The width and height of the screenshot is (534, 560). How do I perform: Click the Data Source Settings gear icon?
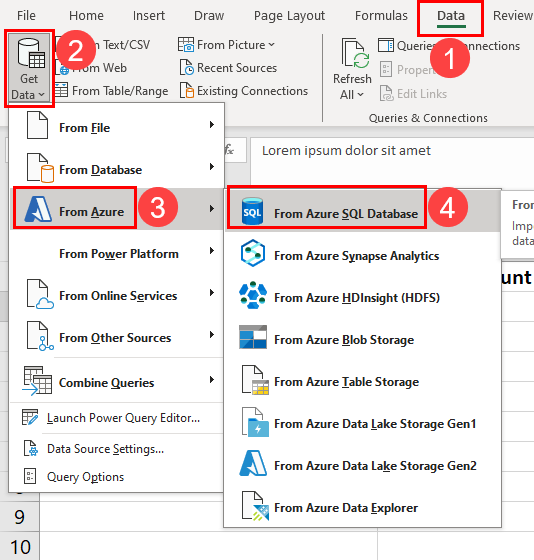tap(30, 448)
